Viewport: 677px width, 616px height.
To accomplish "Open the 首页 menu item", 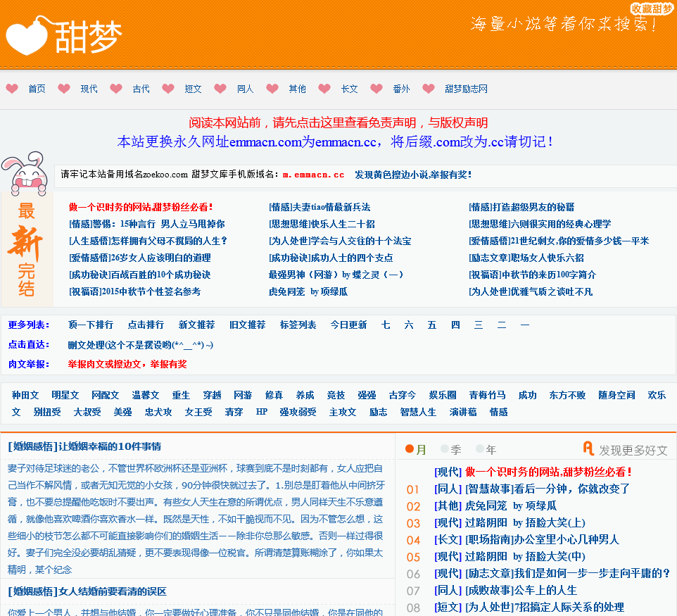I will click(37, 89).
